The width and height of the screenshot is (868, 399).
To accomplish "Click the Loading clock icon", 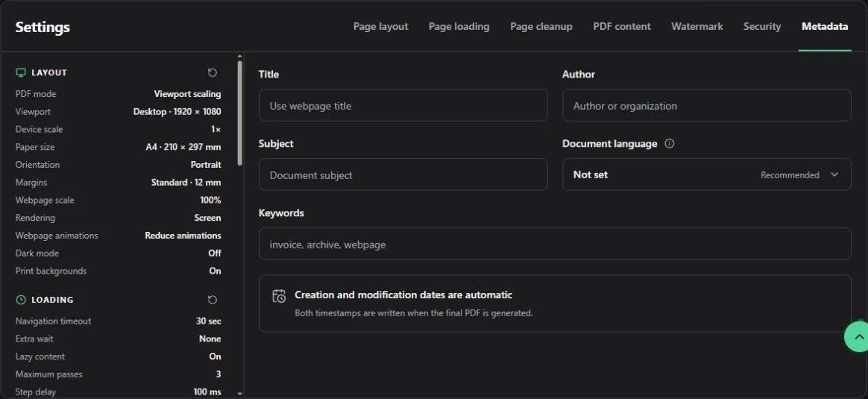I will click(21, 299).
